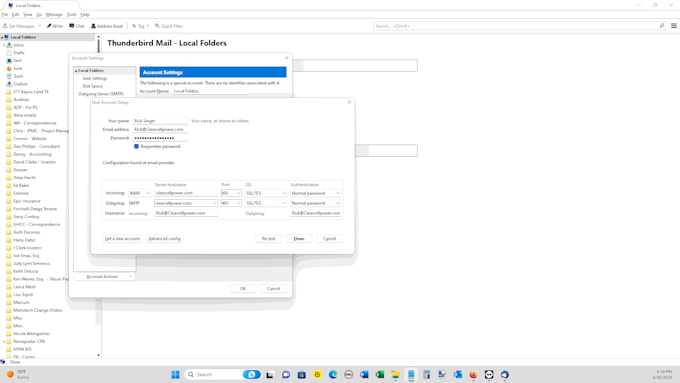
Task: Open the Calculator taskbar icon
Action: (x=426, y=375)
